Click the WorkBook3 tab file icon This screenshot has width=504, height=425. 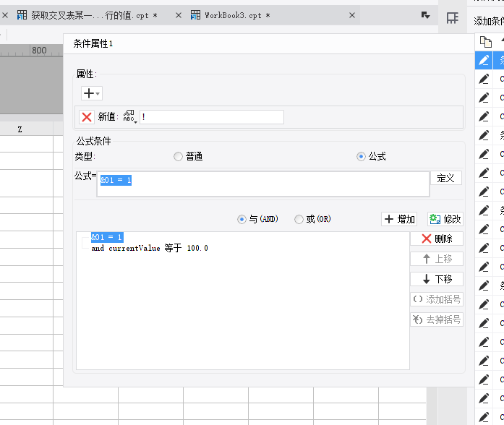[x=195, y=14]
